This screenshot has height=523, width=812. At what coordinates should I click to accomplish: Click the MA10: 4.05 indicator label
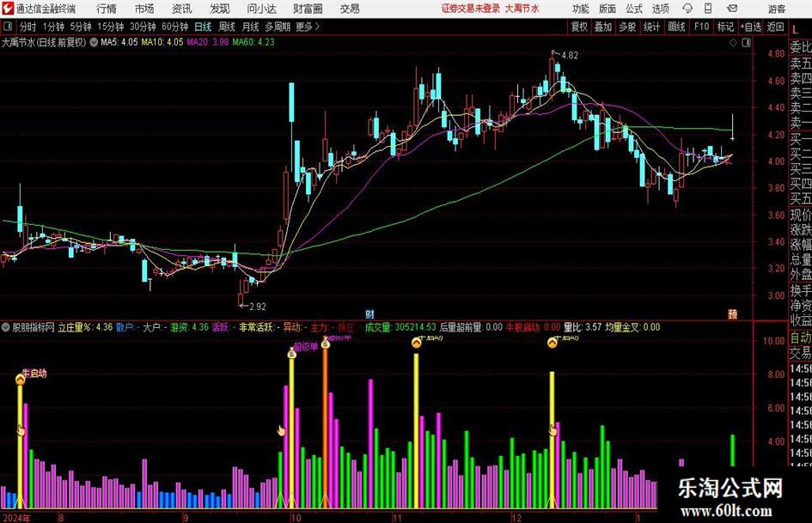point(162,42)
